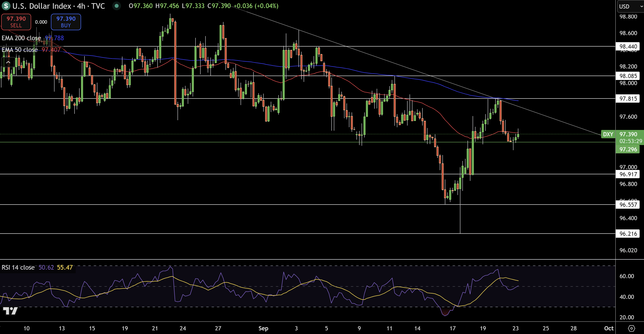Screen dimensions: 644x334
Task: Click the Oct date on time axis
Action: tap(609, 328)
